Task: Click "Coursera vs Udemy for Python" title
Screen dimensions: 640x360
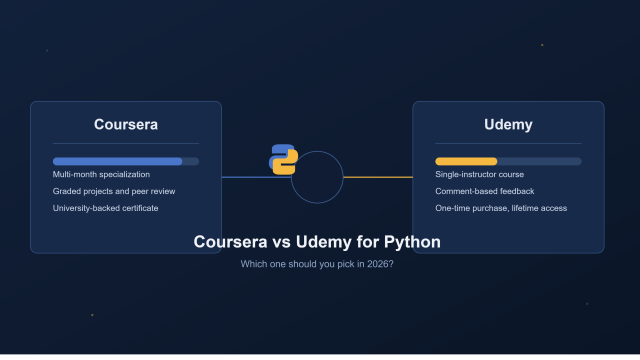Action: point(317,242)
